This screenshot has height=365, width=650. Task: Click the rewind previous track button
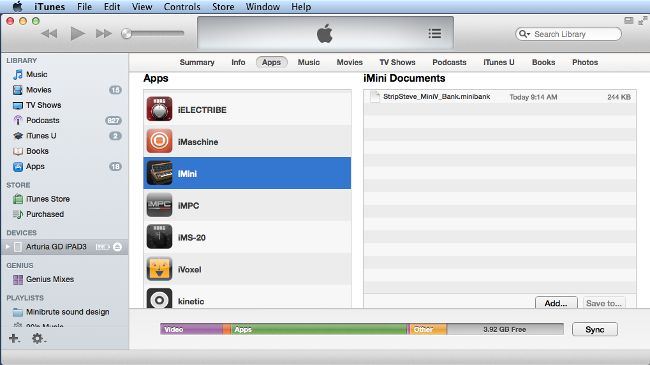49,34
